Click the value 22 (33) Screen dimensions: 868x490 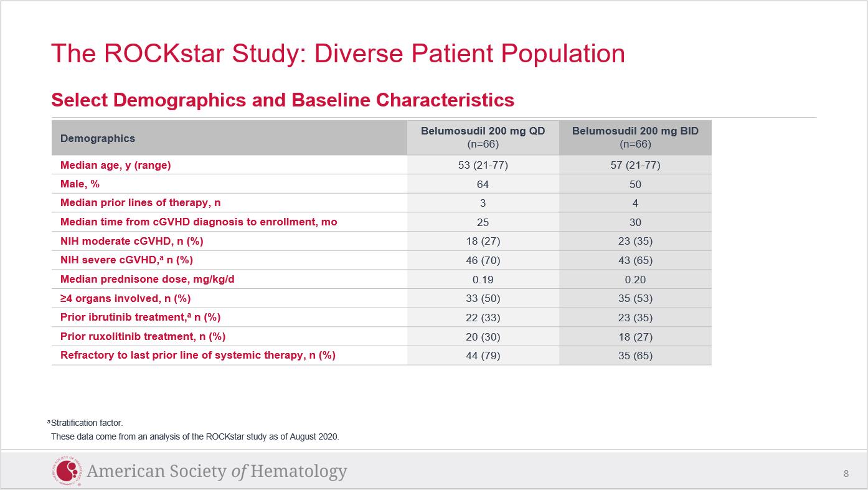click(483, 318)
